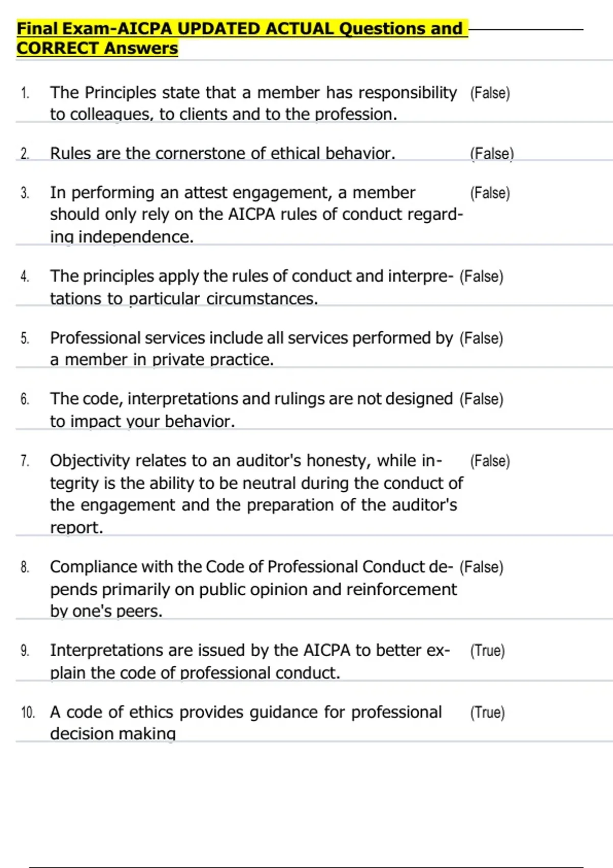Viewport: 613px width, 868px height.
Task: Click the highlighted 'CORRECT Answers' heading text
Action: [x=97, y=49]
